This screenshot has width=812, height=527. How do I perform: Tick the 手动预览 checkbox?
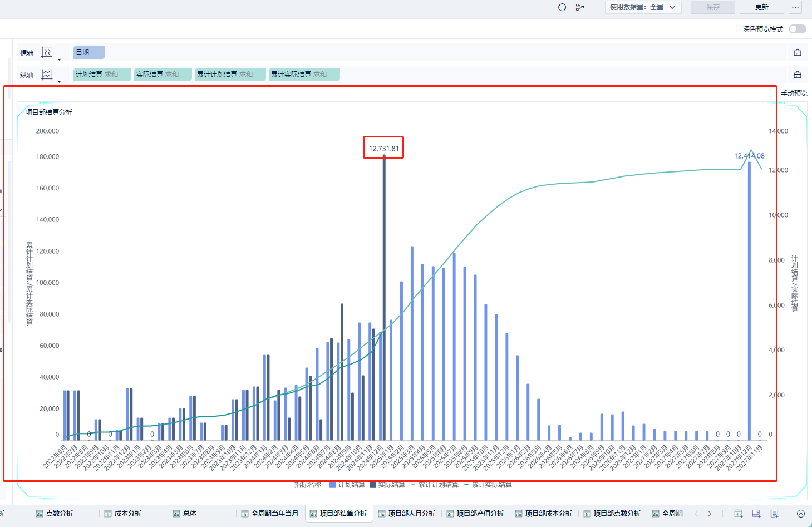click(x=772, y=93)
